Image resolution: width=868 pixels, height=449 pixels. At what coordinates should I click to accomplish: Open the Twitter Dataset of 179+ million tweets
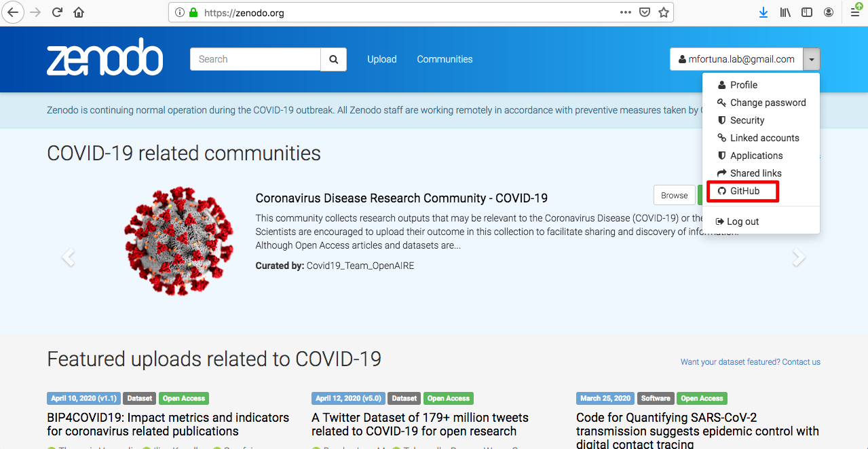click(420, 425)
